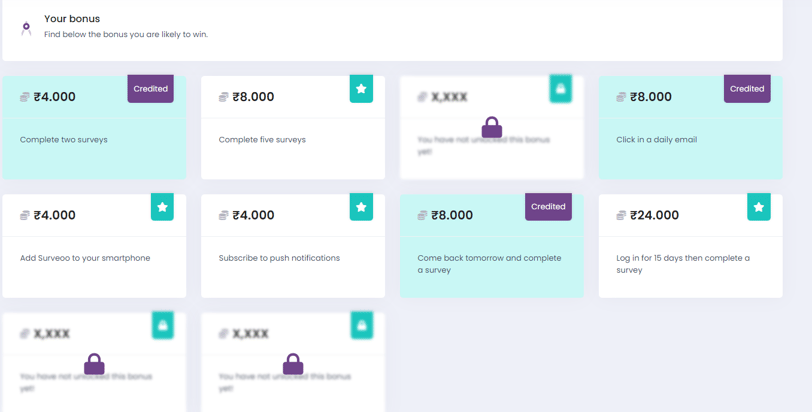Click the Click in a daily email text

click(657, 140)
